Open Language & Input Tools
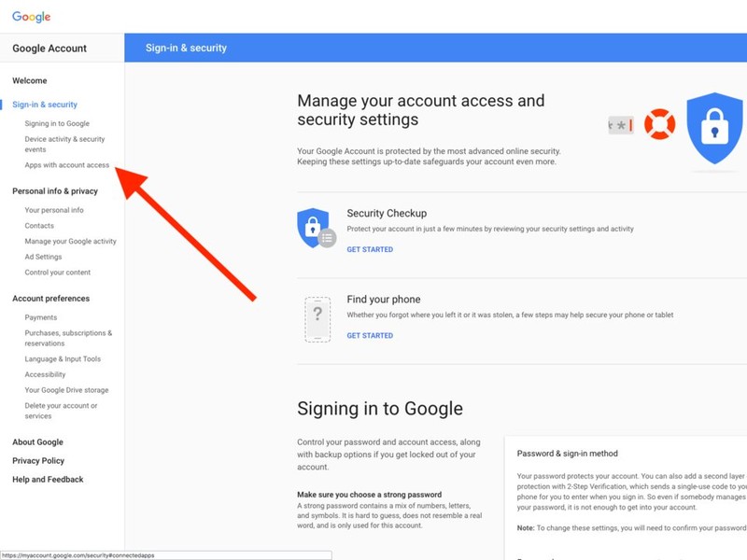This screenshot has height=560, width=747. click(63, 359)
